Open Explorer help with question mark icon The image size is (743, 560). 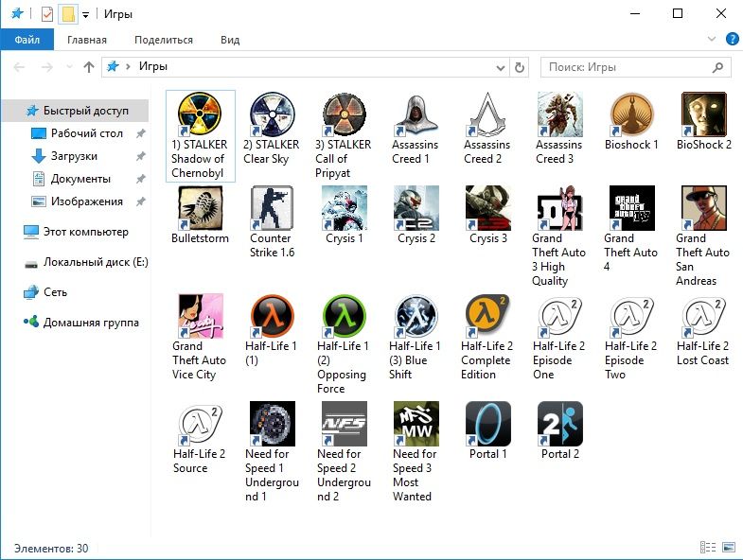732,39
